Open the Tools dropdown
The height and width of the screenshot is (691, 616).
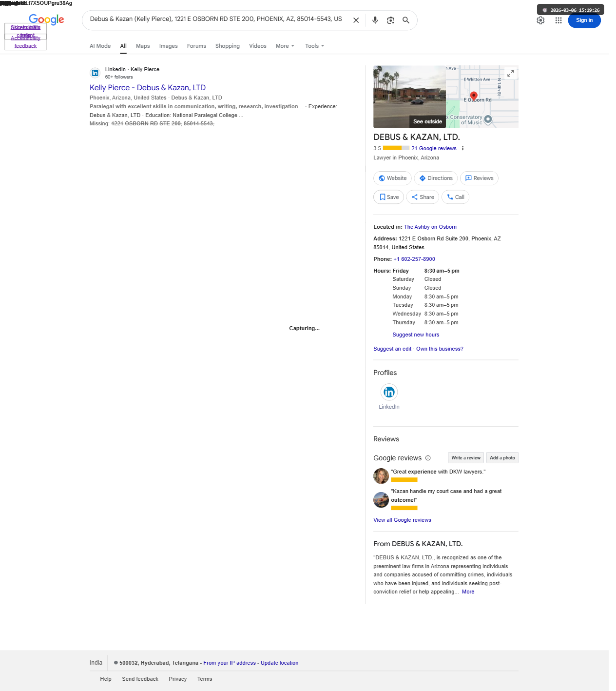[x=314, y=46]
